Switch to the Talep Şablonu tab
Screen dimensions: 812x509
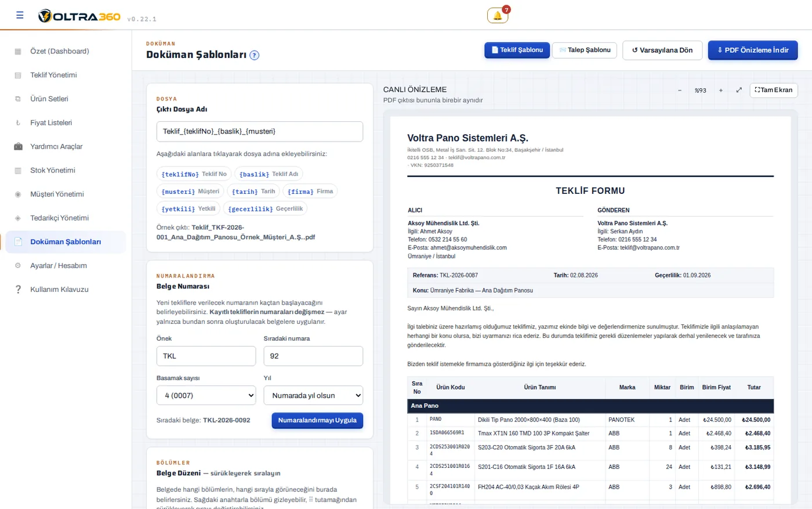tap(584, 50)
